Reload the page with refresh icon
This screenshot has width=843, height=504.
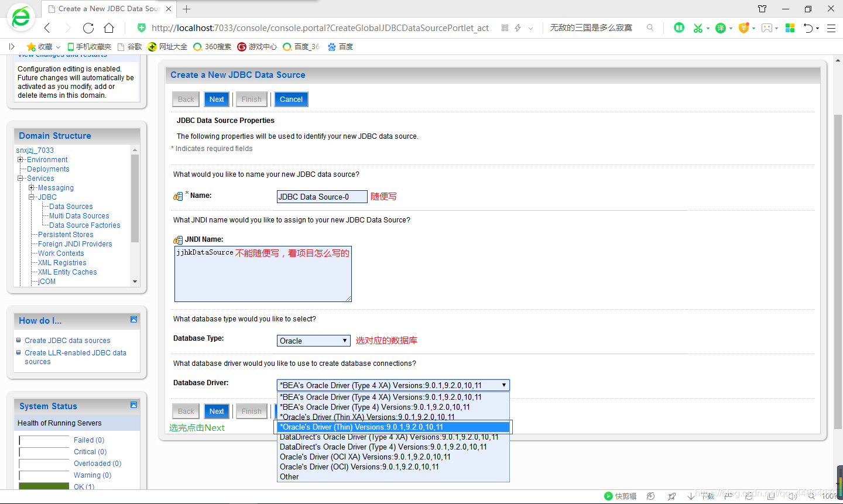pyautogui.click(x=88, y=28)
